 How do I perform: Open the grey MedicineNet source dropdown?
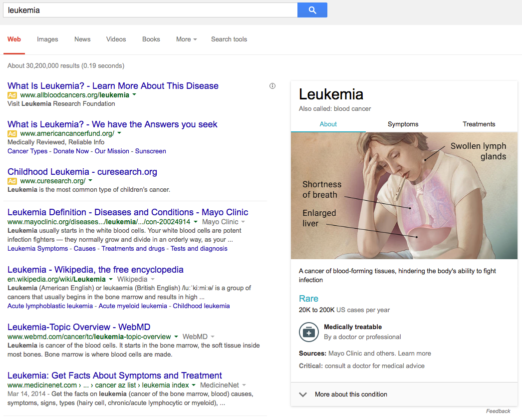[x=223, y=385]
